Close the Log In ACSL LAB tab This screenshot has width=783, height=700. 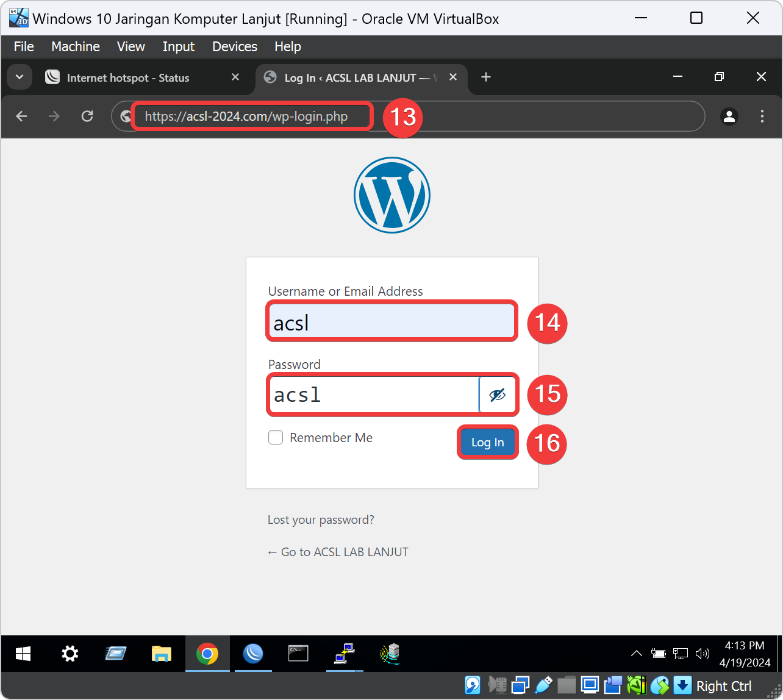pos(453,77)
